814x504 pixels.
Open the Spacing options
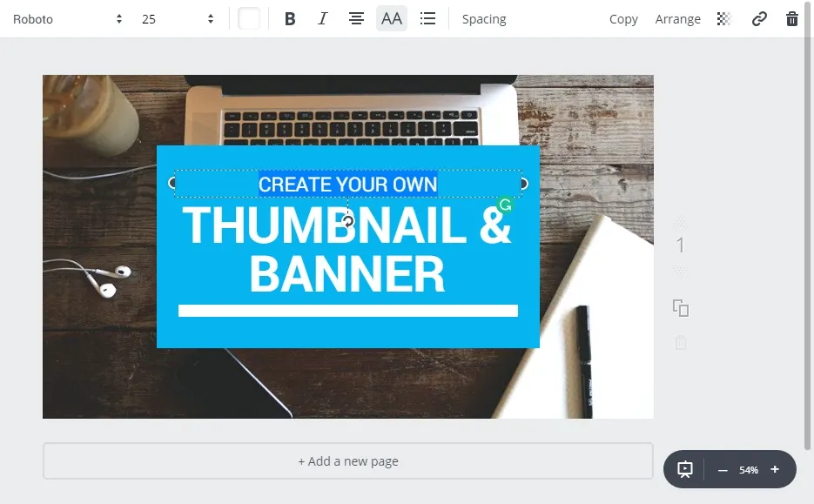click(484, 19)
